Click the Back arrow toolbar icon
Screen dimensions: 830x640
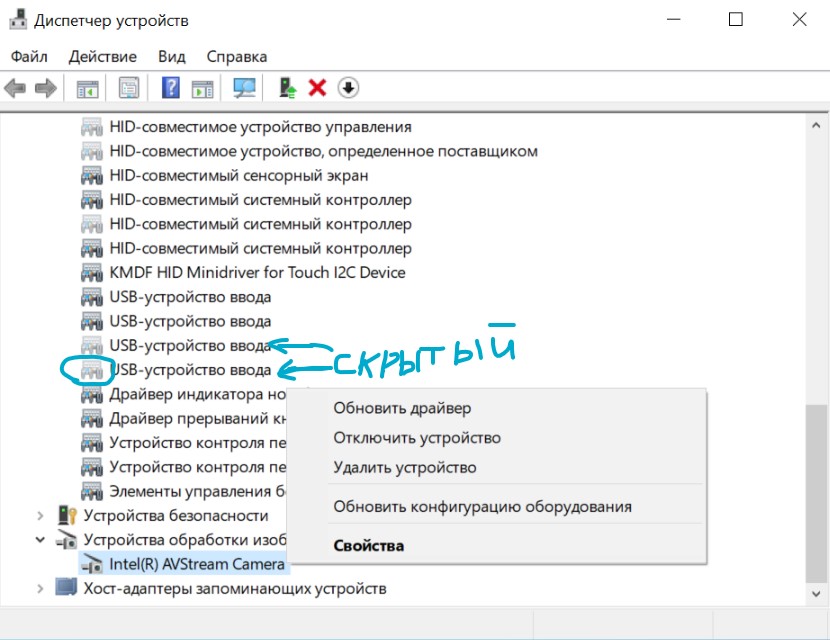[x=15, y=88]
